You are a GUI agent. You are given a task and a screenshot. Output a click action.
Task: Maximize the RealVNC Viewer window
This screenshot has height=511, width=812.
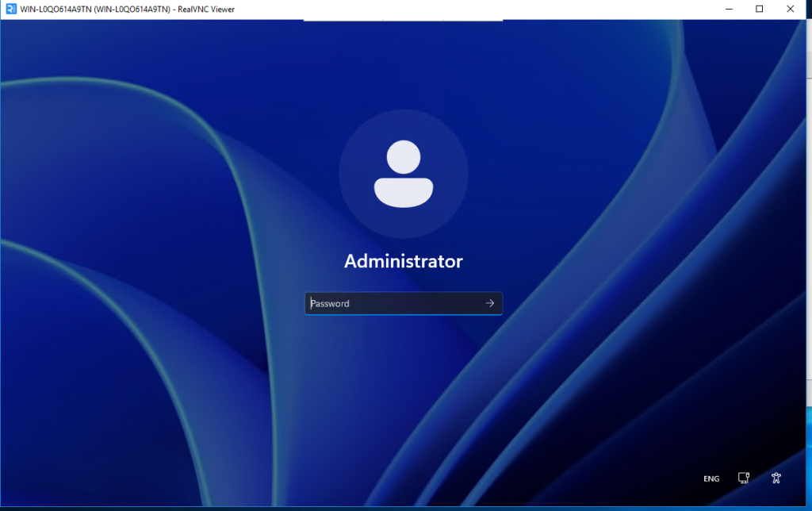(759, 9)
